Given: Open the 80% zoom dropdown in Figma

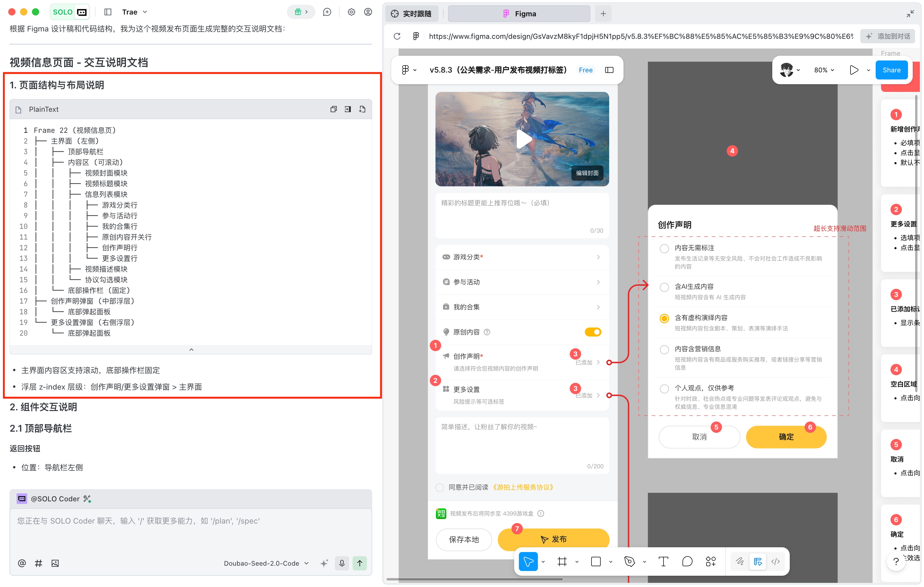Looking at the screenshot, I should [x=824, y=70].
